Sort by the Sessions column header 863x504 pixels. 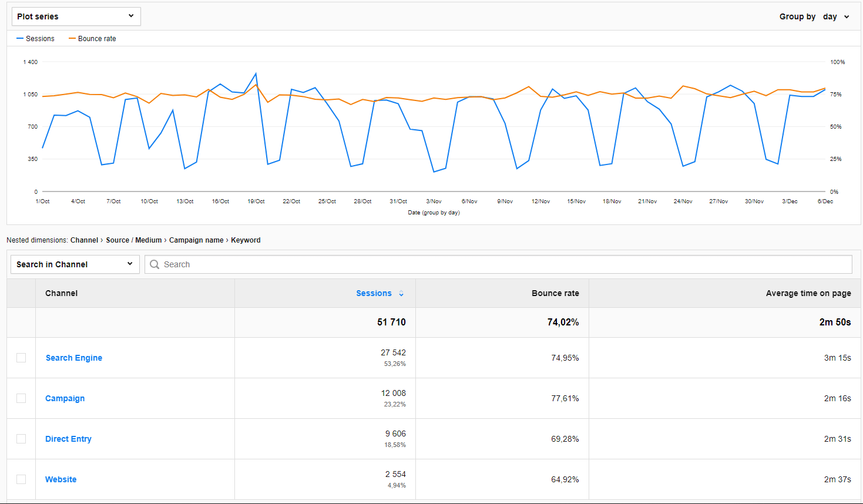[x=374, y=293]
